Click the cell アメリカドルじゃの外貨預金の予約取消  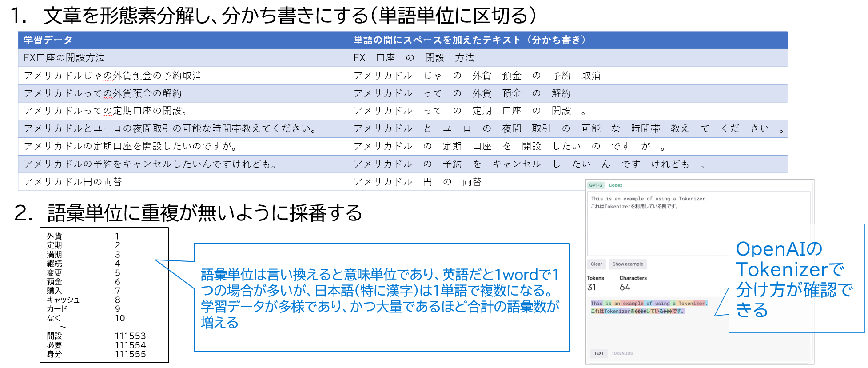(112, 76)
